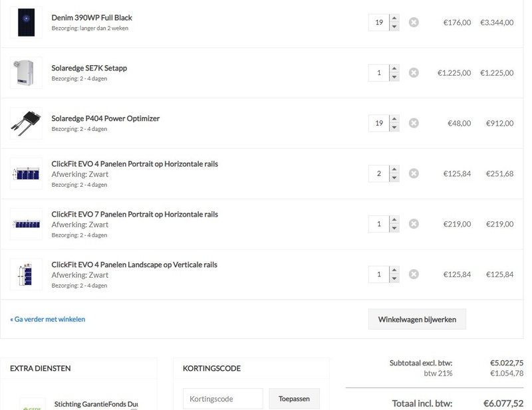Open the Solaredge SE7K inverter thumbnail
The height and width of the screenshot is (410, 532).
coord(27,73)
